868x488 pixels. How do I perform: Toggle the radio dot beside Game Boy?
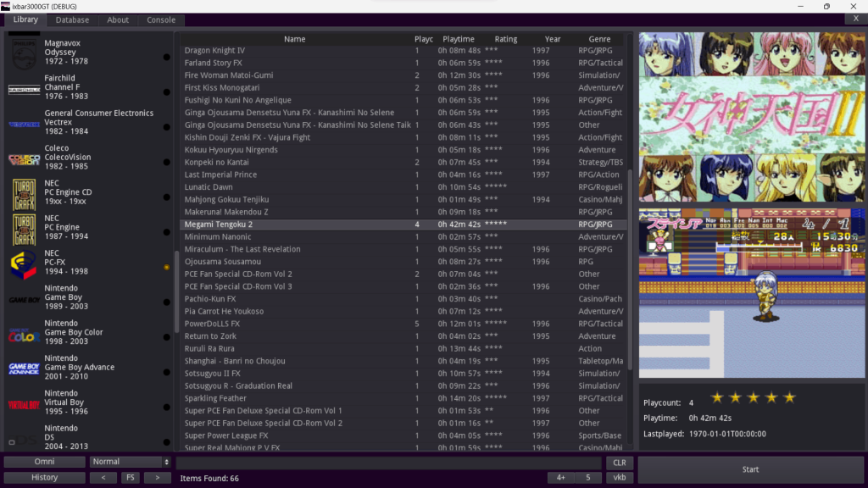coord(167,302)
